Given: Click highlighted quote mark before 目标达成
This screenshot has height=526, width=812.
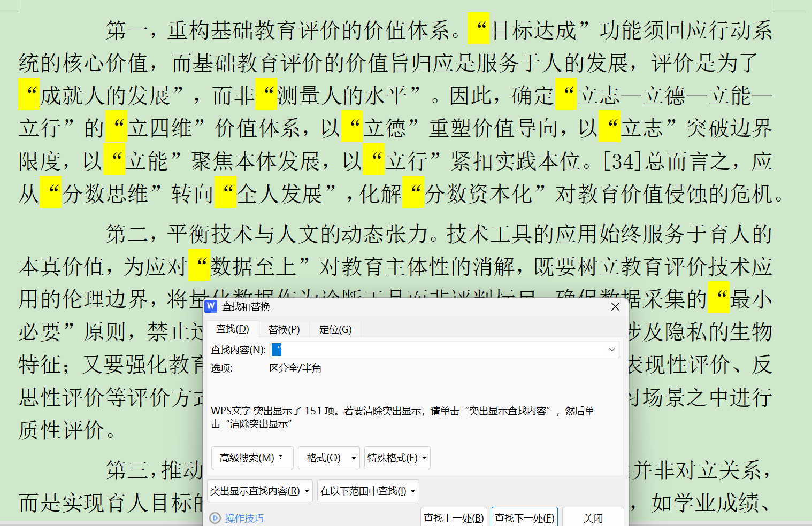Looking at the screenshot, I should click(479, 29).
